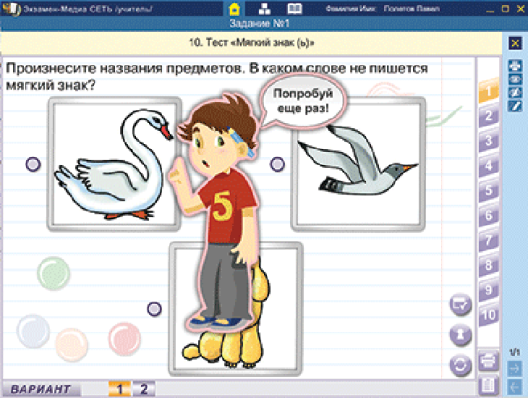Close the test with the yellow X icon
528x398 pixels.
pyautogui.click(x=515, y=43)
